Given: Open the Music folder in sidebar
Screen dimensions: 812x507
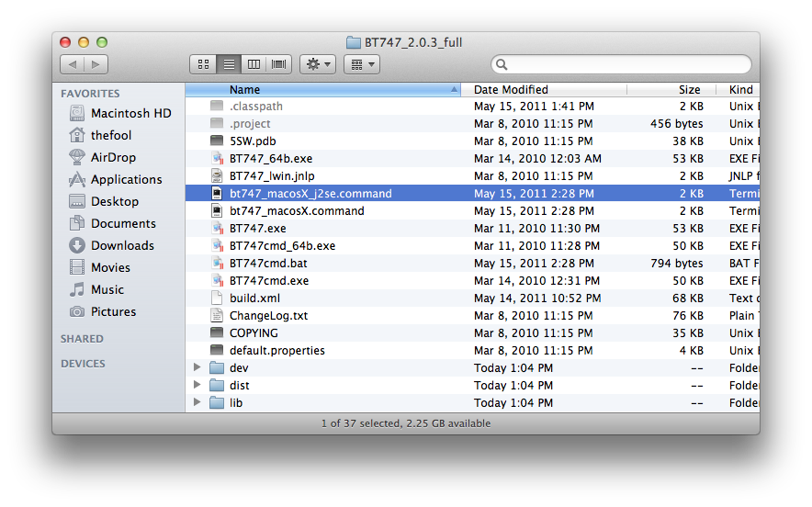Looking at the screenshot, I should click(x=107, y=289).
